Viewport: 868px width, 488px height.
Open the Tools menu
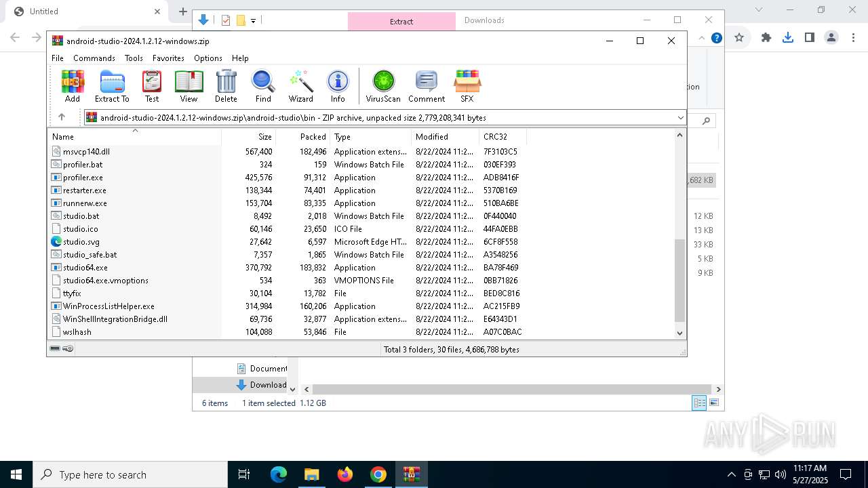tap(134, 58)
